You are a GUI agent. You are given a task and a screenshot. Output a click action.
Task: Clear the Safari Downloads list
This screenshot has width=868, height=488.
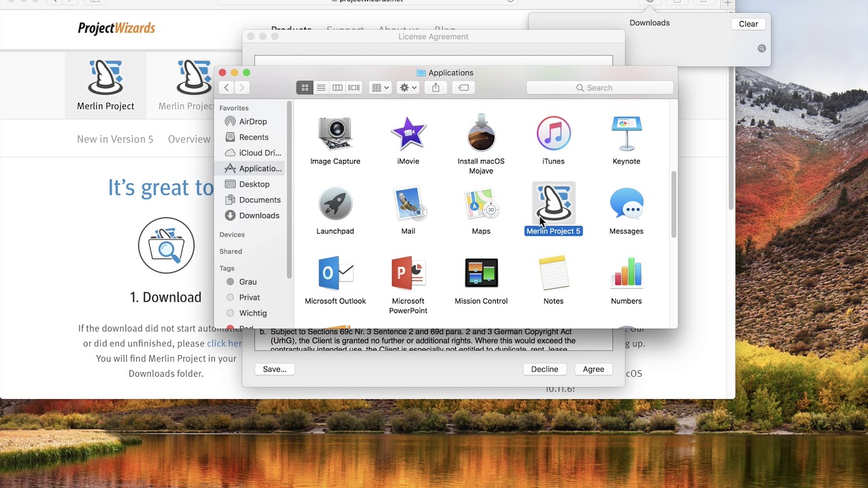pyautogui.click(x=749, y=24)
